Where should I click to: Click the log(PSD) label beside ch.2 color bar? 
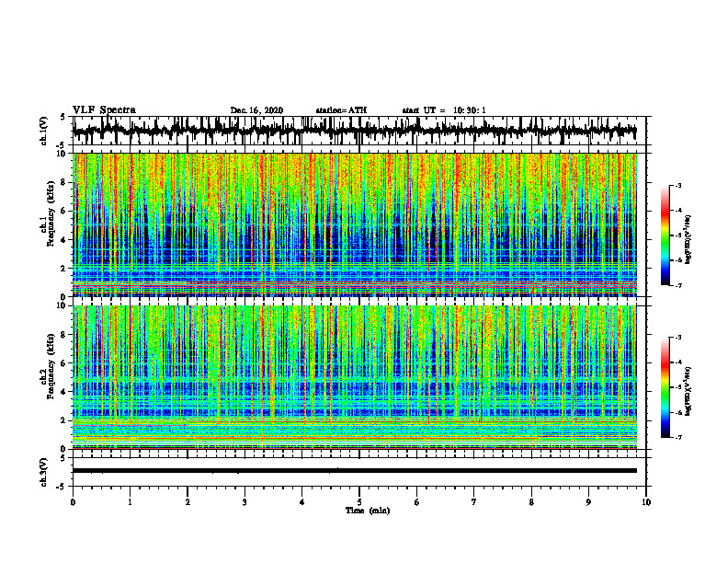(x=688, y=391)
